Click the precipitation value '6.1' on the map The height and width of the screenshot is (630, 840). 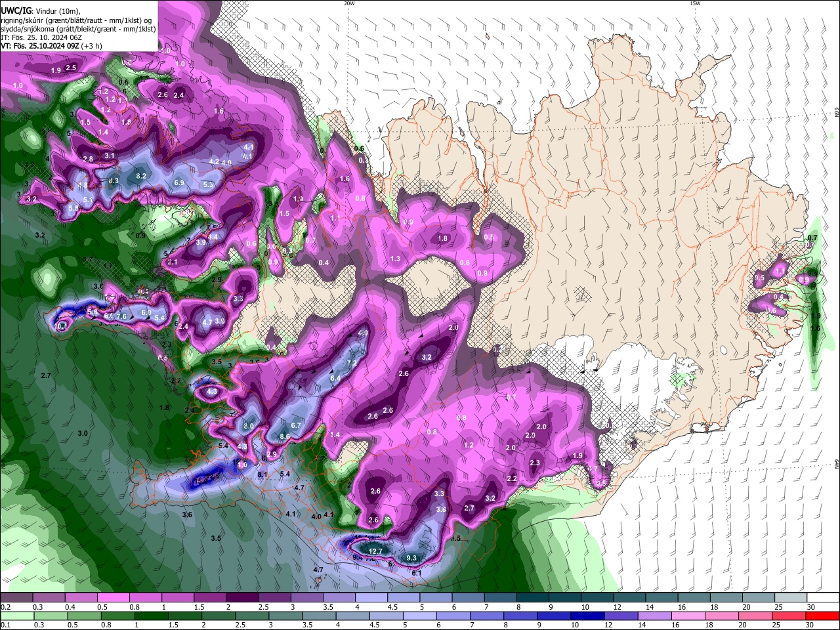point(416,573)
